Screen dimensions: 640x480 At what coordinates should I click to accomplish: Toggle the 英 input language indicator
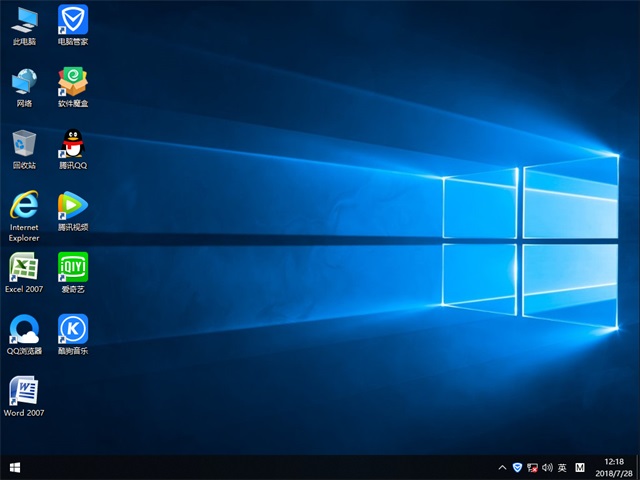point(562,467)
